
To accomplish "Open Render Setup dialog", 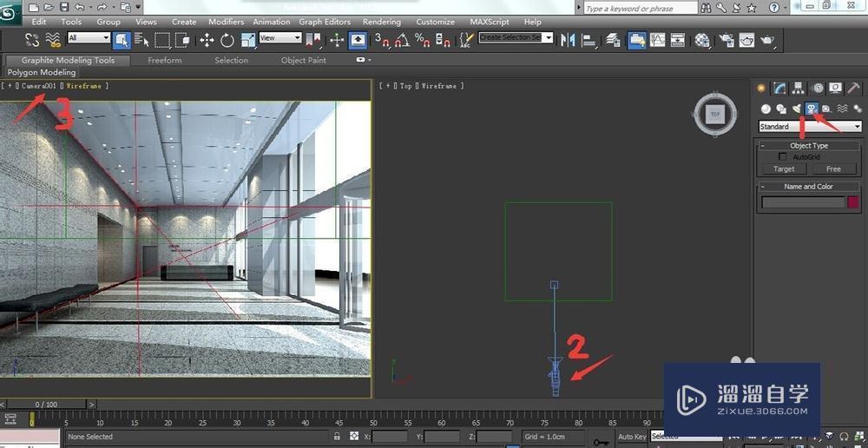I will [727, 40].
